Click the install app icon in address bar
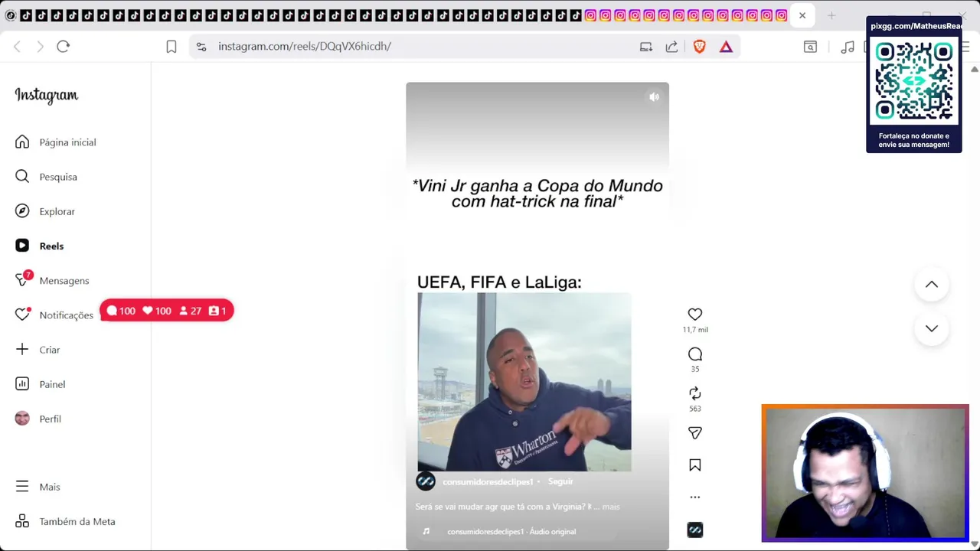 (x=646, y=47)
